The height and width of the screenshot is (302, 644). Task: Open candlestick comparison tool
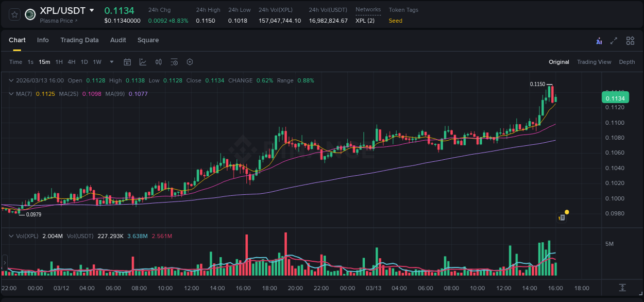pos(158,62)
